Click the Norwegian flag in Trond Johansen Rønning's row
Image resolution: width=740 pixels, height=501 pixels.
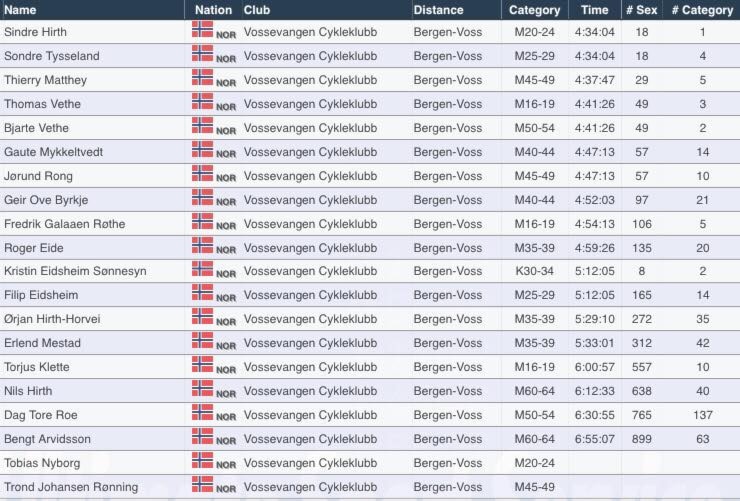202,484
